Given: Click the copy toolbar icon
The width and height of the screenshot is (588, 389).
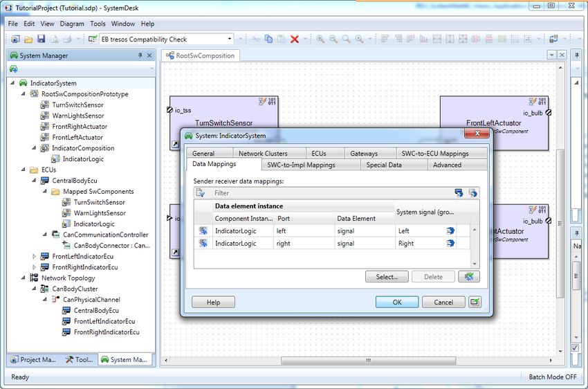Looking at the screenshot, I should click(268, 39).
